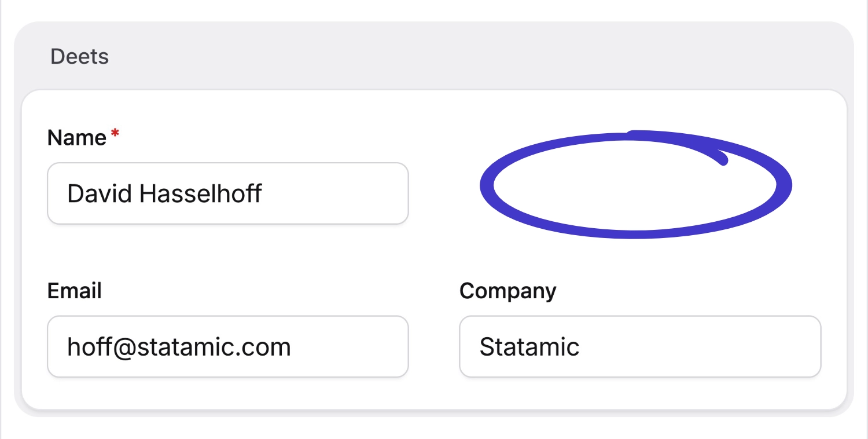This screenshot has width=868, height=439.
Task: Click inside the blue hand-drawn circle
Action: click(635, 185)
